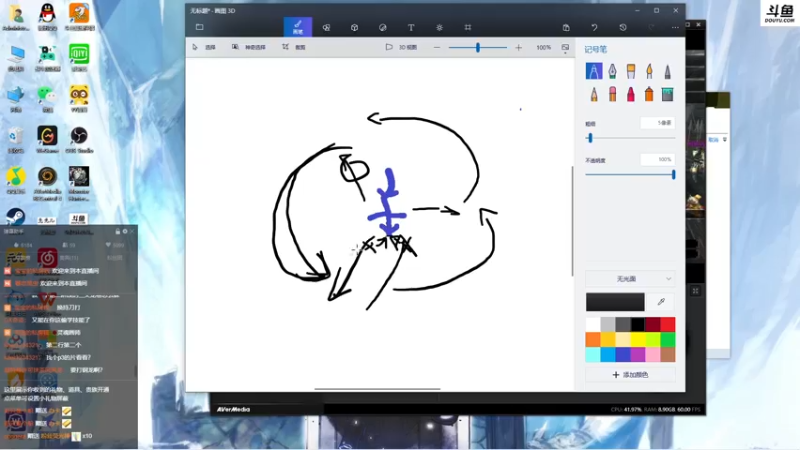Click the opacity slider handle
Image resolution: width=800 pixels, height=450 pixels.
[x=673, y=174]
